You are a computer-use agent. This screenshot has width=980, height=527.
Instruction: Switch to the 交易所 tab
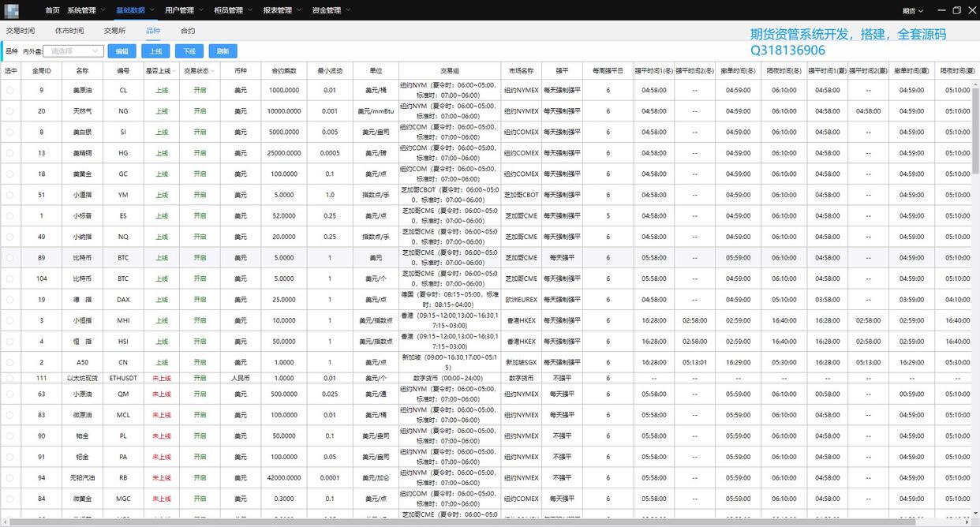114,31
